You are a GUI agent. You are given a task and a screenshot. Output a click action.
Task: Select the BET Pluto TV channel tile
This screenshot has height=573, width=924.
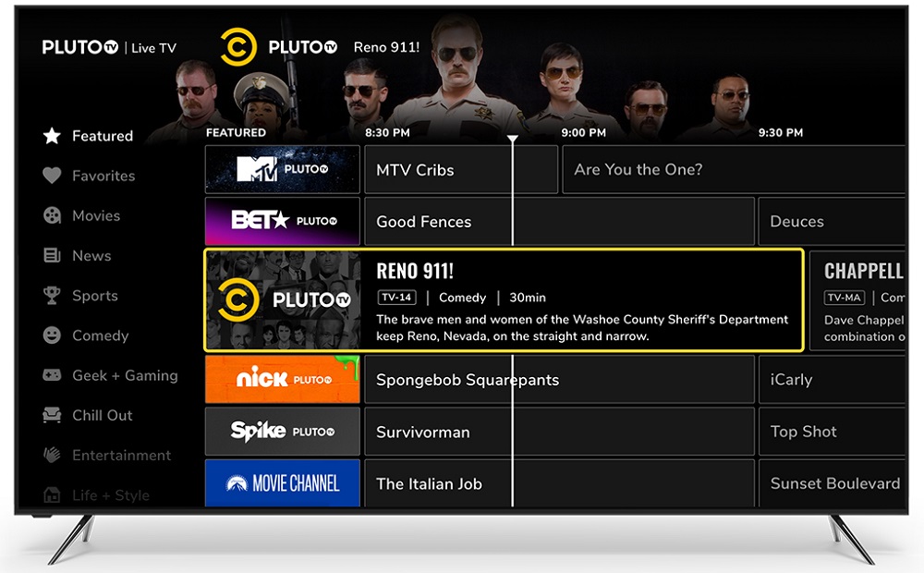pyautogui.click(x=282, y=221)
